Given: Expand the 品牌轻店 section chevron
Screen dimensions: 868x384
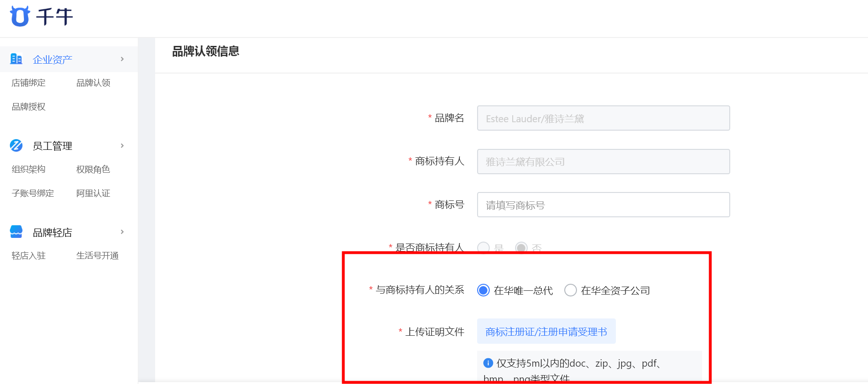Looking at the screenshot, I should 122,232.
